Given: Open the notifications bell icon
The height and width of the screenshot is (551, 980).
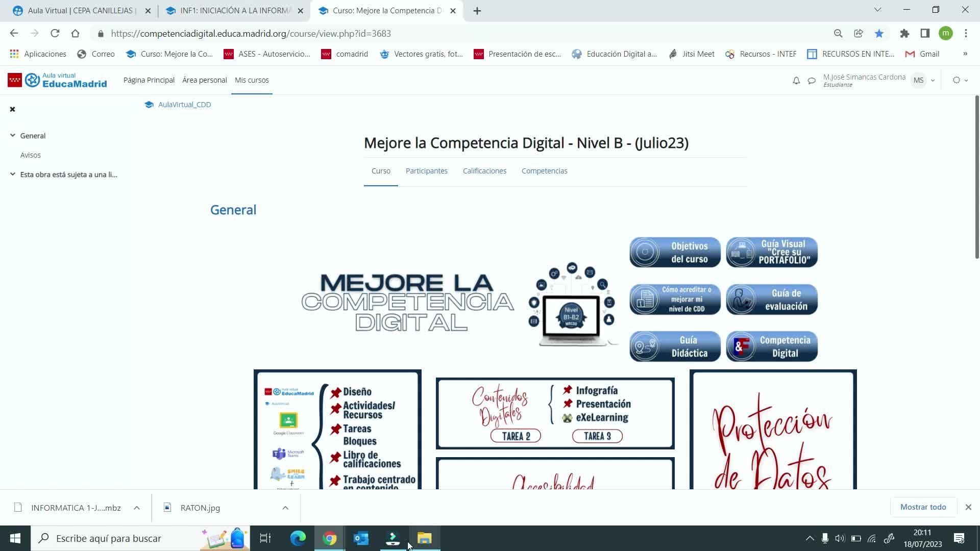Looking at the screenshot, I should 796,81.
